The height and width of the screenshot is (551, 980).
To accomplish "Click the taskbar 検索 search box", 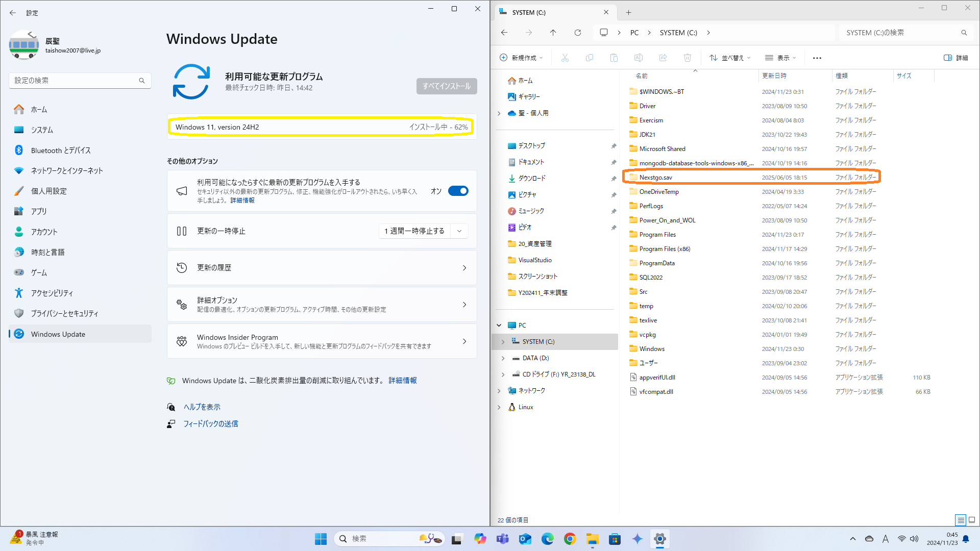I will click(389, 539).
